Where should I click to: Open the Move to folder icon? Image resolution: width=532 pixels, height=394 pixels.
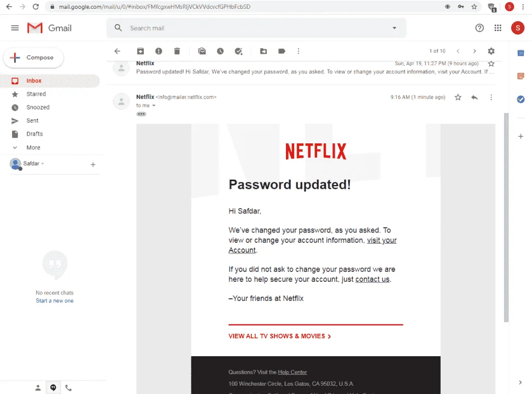pos(264,51)
